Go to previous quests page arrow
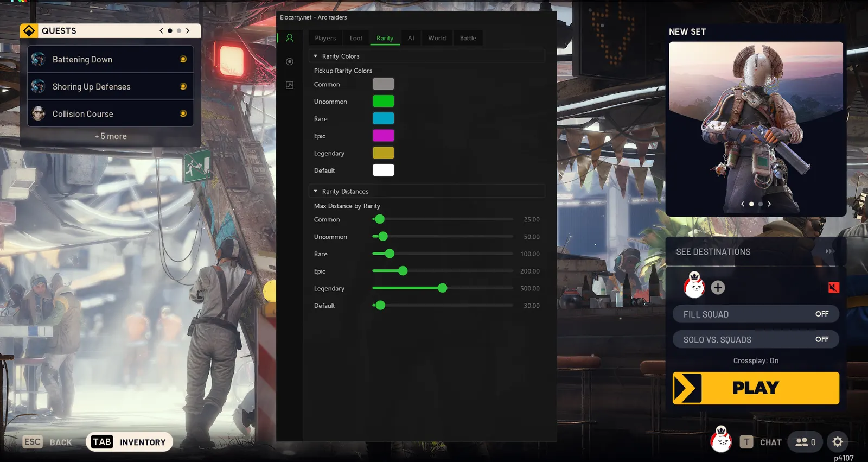This screenshot has width=868, height=462. point(161,31)
